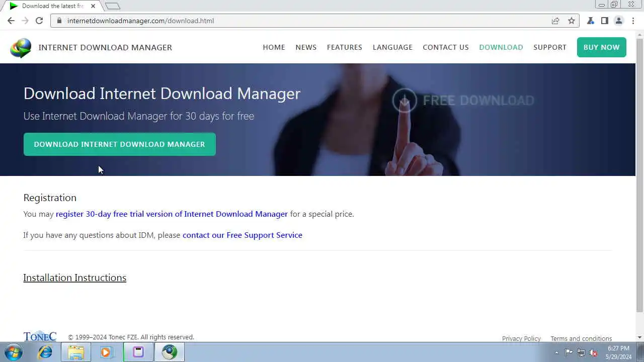
Task: Click the Tonec logo in footer
Action: [x=40, y=336]
